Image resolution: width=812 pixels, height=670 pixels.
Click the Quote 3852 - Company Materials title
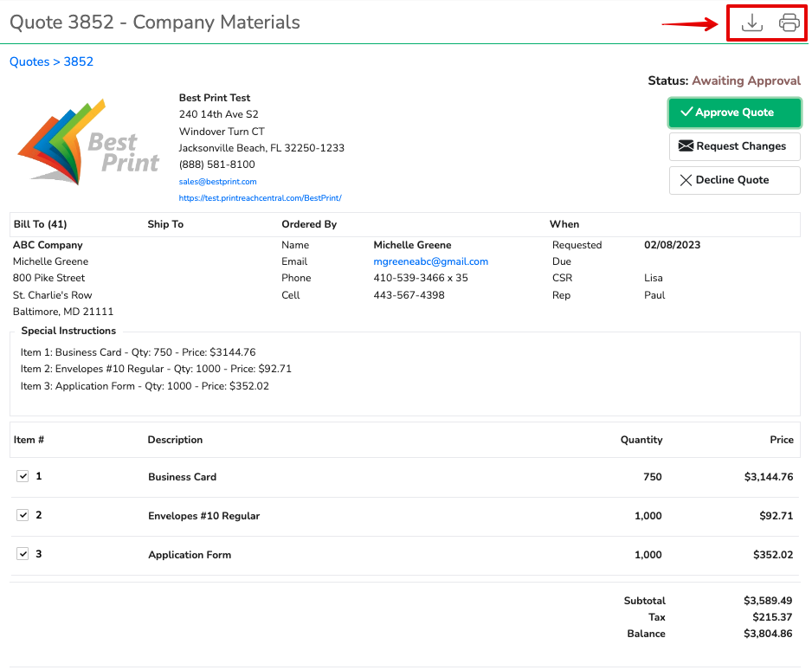[155, 23]
